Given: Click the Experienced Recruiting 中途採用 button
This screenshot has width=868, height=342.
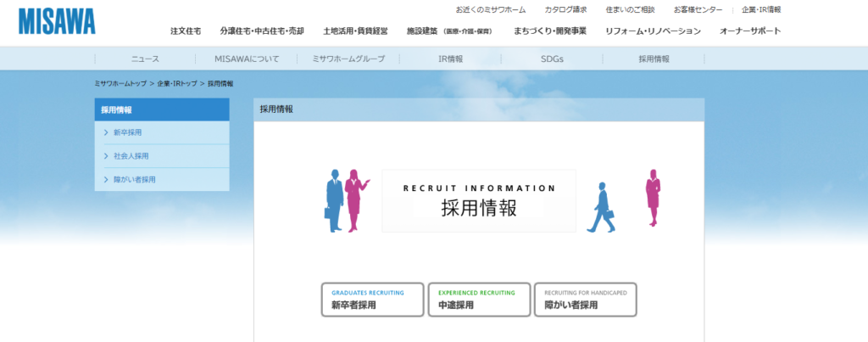Looking at the screenshot, I should 479,300.
